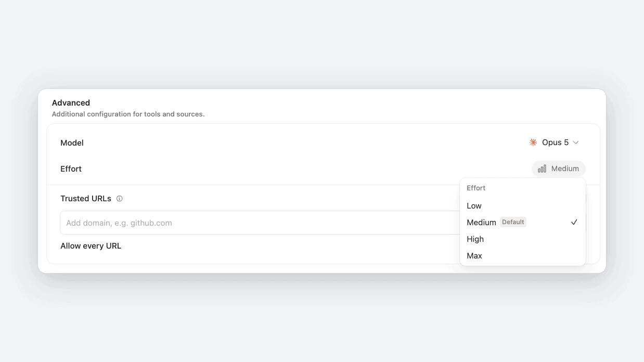Pick Max effort in the dropdown list

[523, 256]
